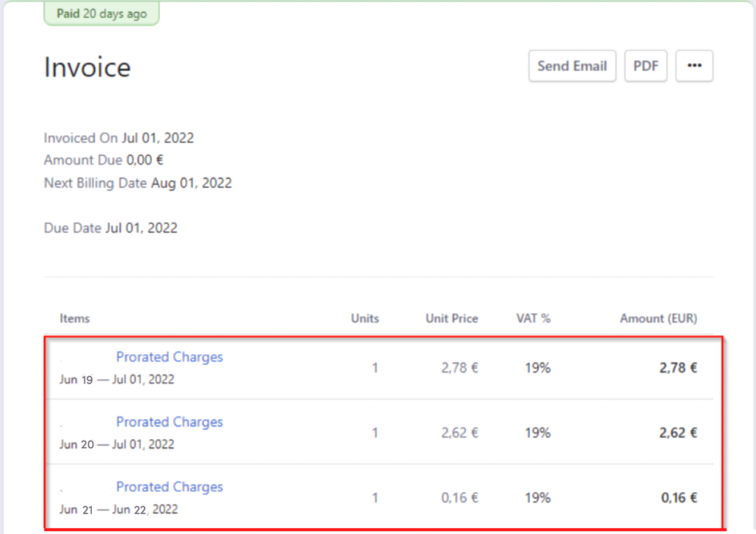Click the PDF download button

pyautogui.click(x=645, y=66)
